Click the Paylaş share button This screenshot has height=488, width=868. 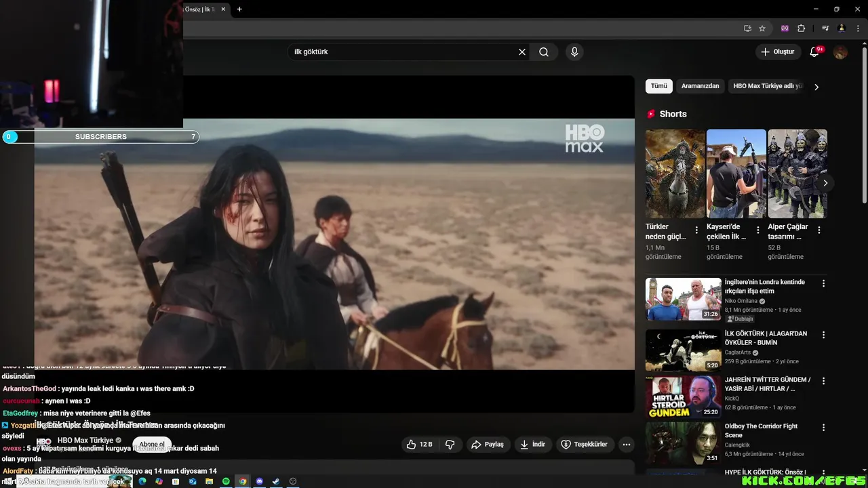(488, 445)
